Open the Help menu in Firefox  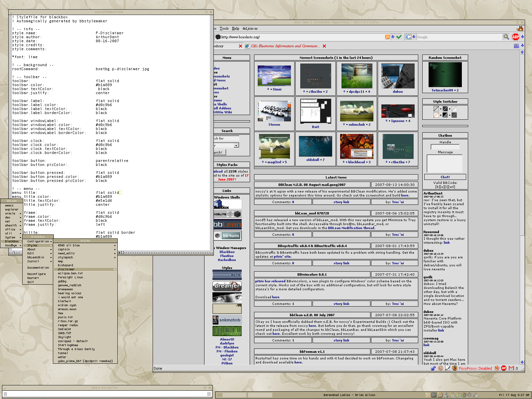coord(235,29)
